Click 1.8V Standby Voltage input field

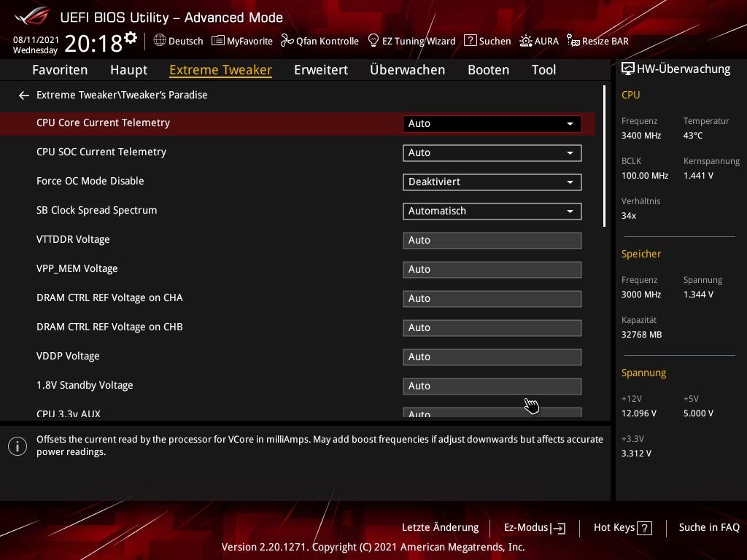click(492, 386)
